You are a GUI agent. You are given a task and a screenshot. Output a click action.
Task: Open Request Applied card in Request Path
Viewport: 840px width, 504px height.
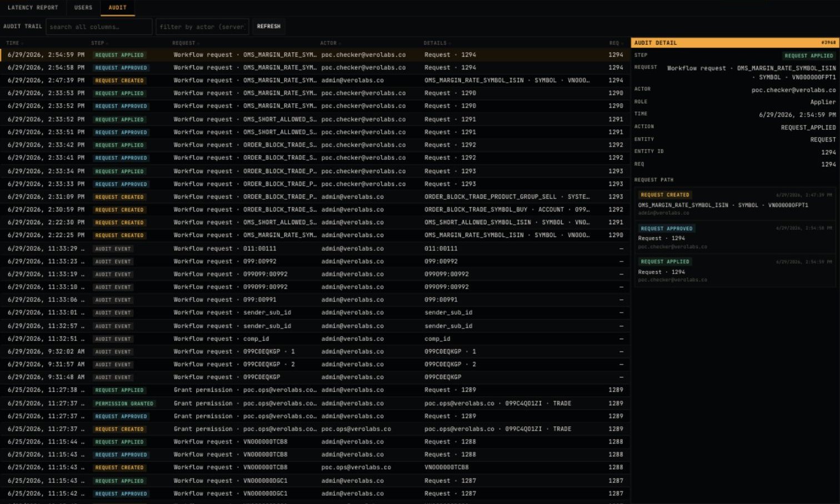coord(735,270)
